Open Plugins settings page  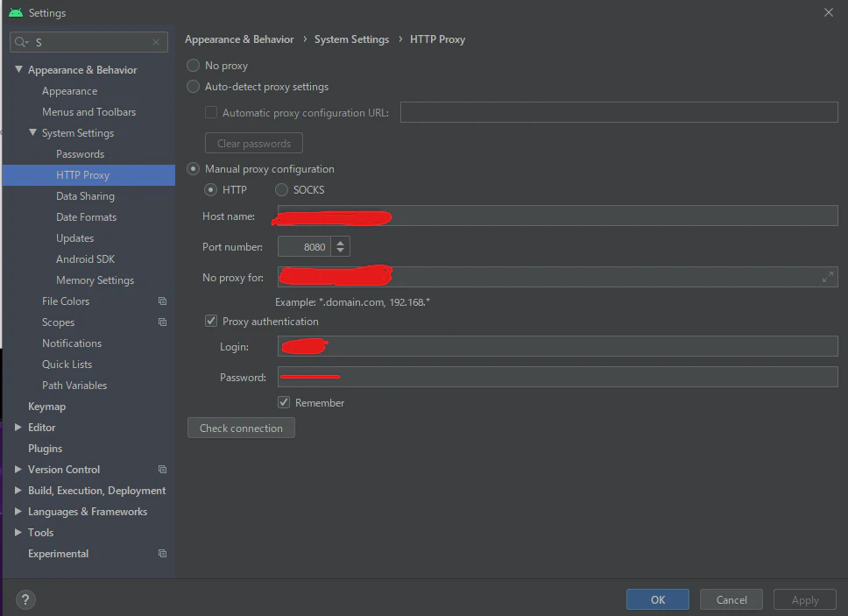click(x=45, y=449)
